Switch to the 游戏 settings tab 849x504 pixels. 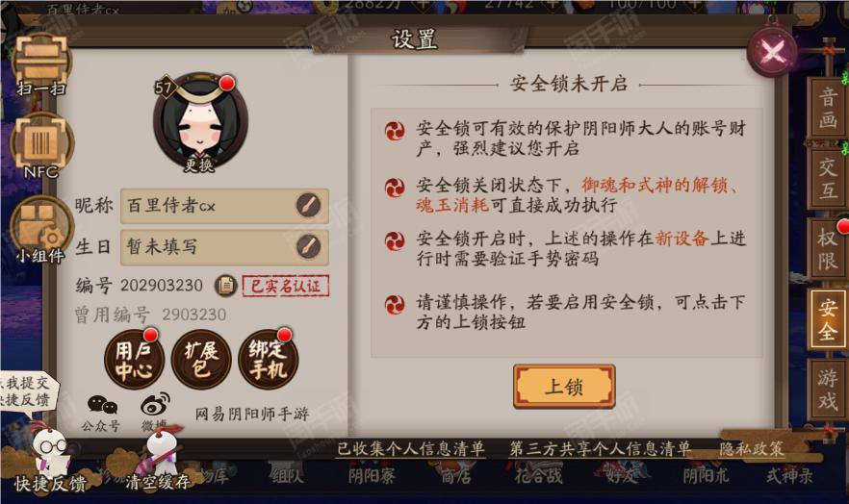(x=827, y=390)
